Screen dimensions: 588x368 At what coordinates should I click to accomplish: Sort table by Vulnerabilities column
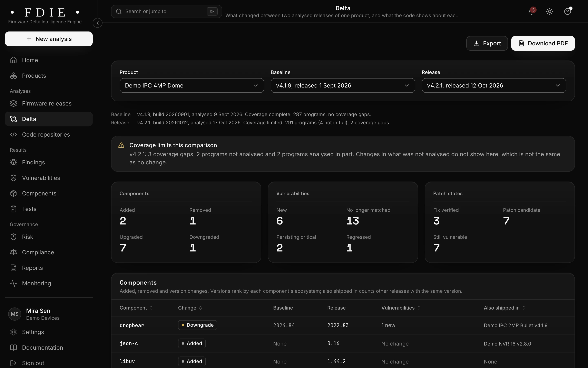pos(401,308)
